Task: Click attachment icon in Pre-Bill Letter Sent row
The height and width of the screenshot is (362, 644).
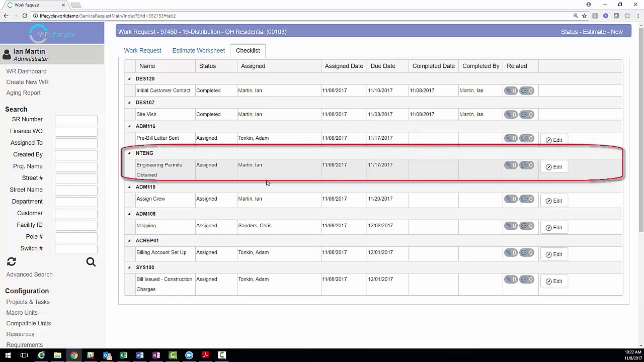Action: [x=511, y=138]
